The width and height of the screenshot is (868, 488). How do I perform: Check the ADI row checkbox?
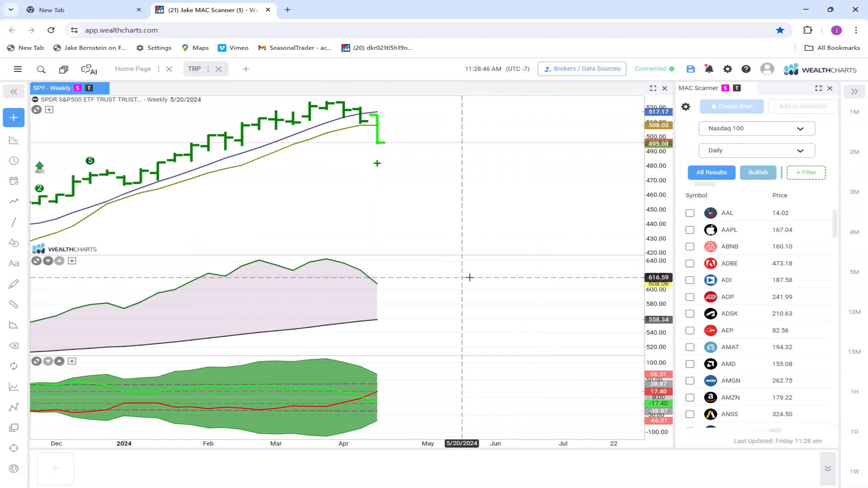click(690, 280)
